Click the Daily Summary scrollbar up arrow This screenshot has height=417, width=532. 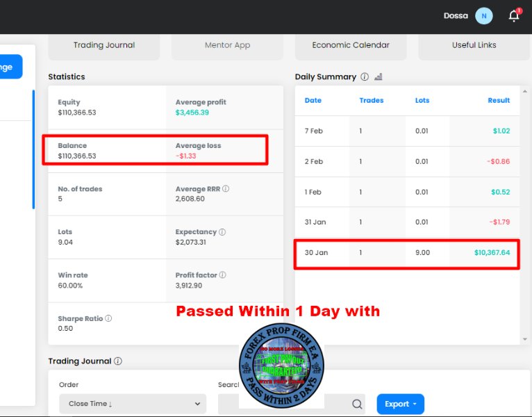click(x=525, y=91)
